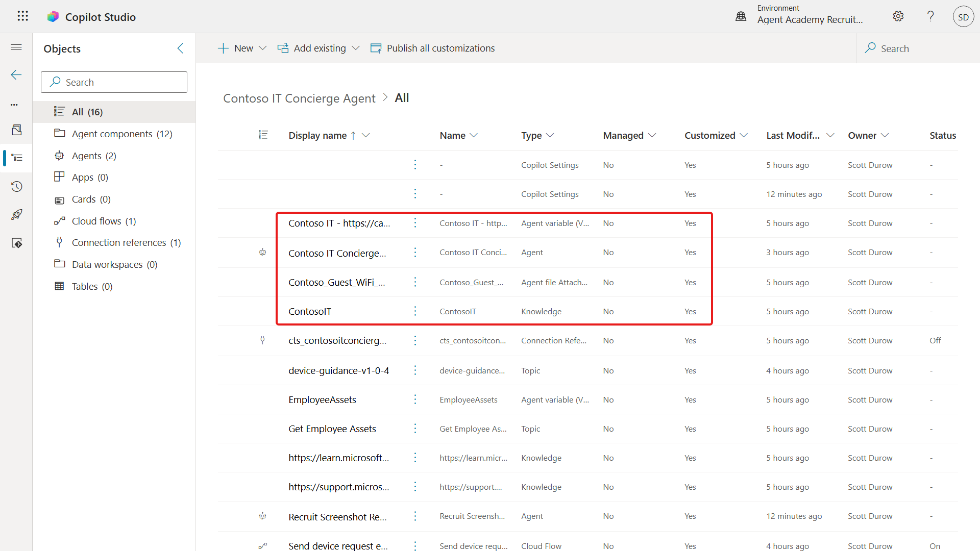
Task: Open the Last Modif... column dropdown
Action: pos(830,135)
